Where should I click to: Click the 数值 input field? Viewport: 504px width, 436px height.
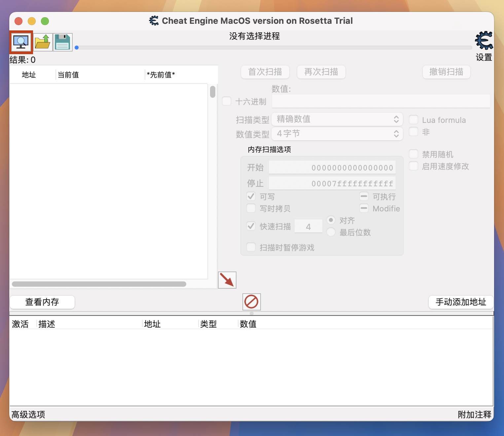pos(381,101)
